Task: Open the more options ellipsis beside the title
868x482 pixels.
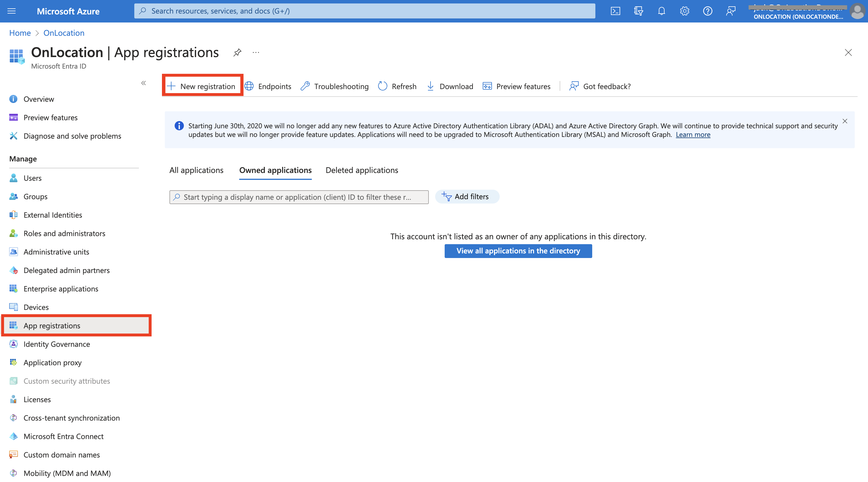Action: tap(256, 52)
